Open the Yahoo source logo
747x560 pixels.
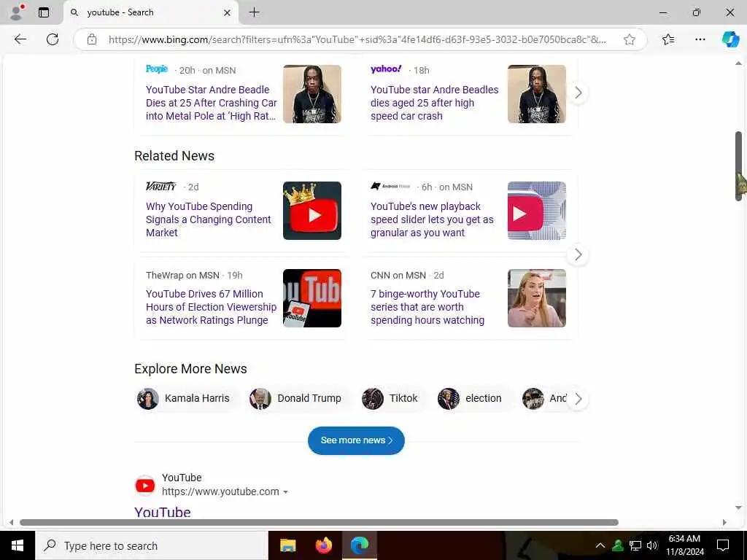386,69
